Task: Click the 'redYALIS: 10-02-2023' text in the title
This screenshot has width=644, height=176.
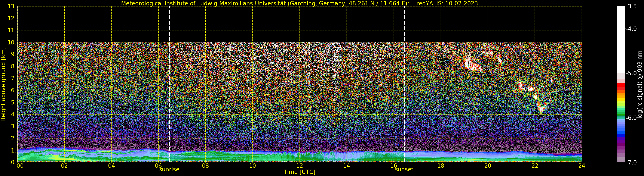Action: pyautogui.click(x=447, y=3)
